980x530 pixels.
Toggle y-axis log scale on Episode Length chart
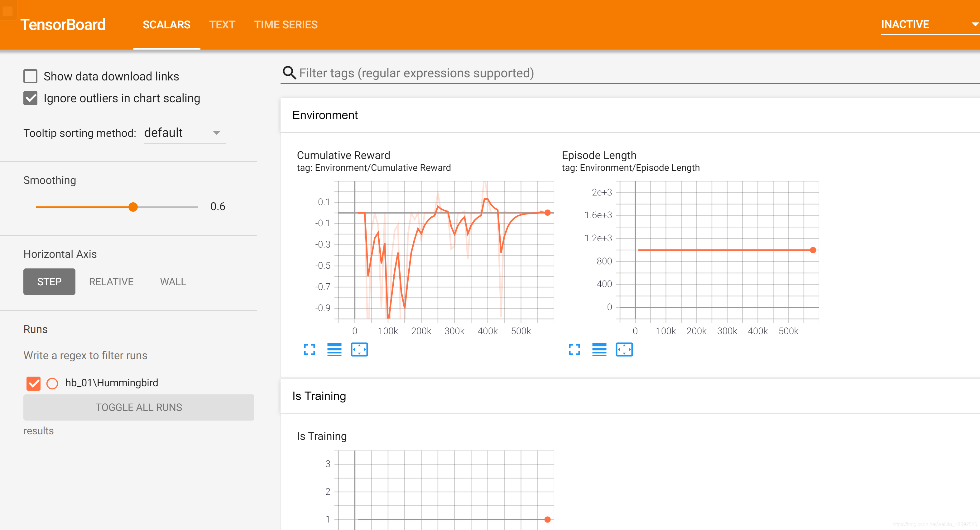pos(599,349)
